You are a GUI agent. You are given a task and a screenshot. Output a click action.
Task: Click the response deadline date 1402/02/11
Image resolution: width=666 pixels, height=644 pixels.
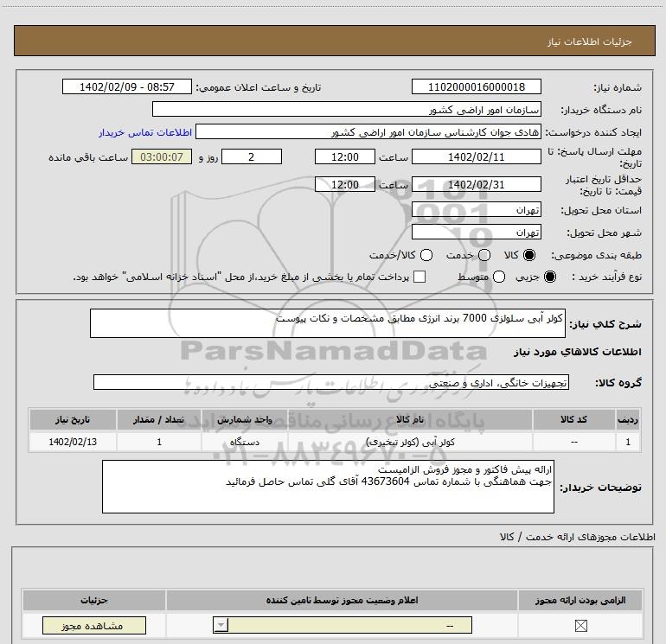coord(476,156)
